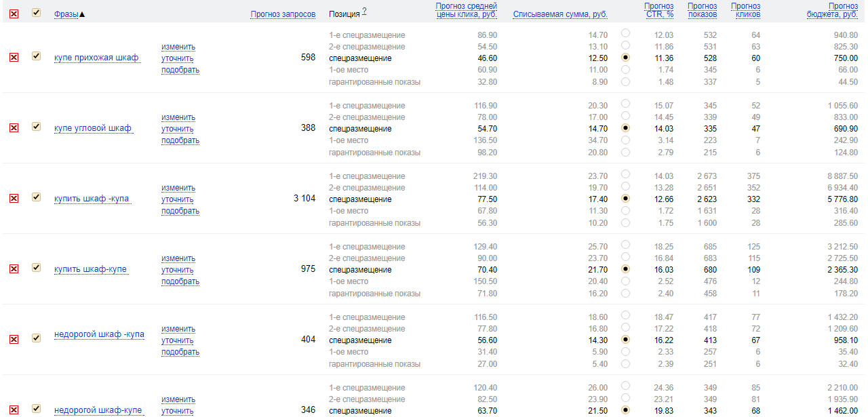Open the phrase link 'купе прихожая шкаф'

click(96, 58)
